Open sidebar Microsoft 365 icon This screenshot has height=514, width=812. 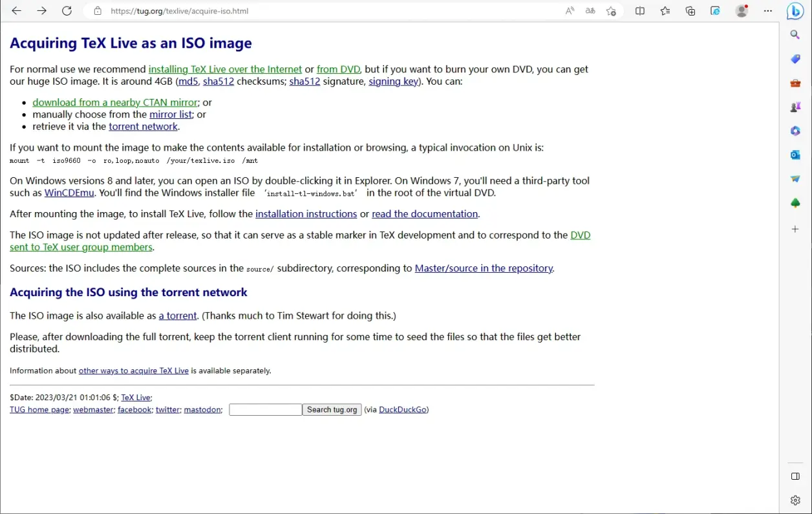pos(795,131)
